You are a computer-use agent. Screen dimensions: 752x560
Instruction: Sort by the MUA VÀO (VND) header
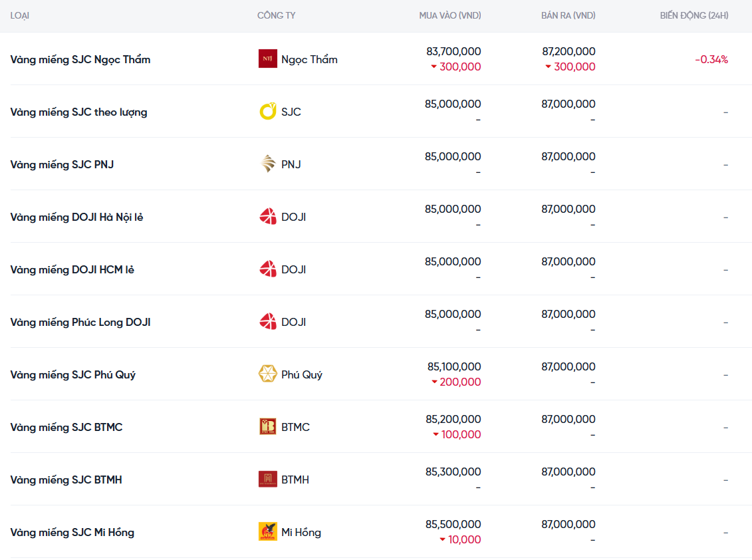[x=450, y=15]
